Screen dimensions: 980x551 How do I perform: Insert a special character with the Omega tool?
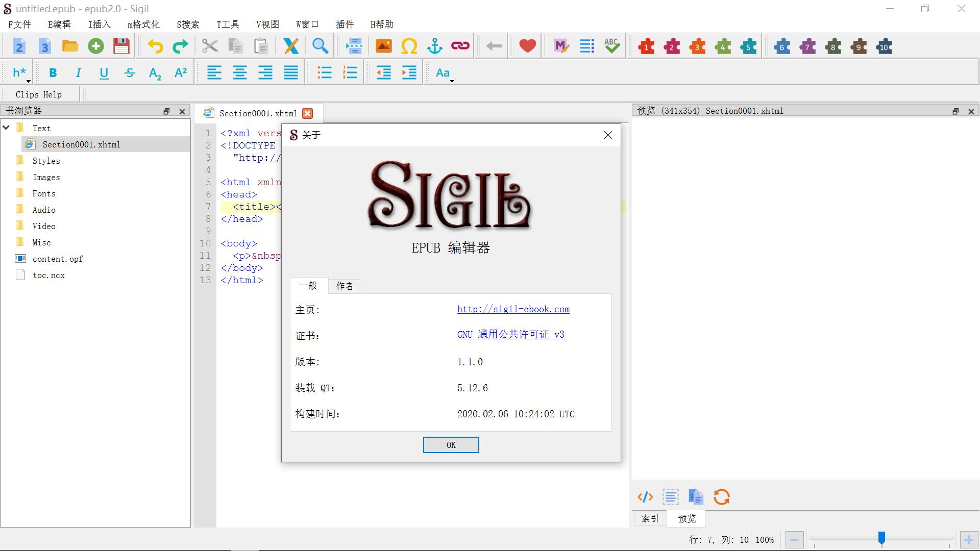point(409,46)
